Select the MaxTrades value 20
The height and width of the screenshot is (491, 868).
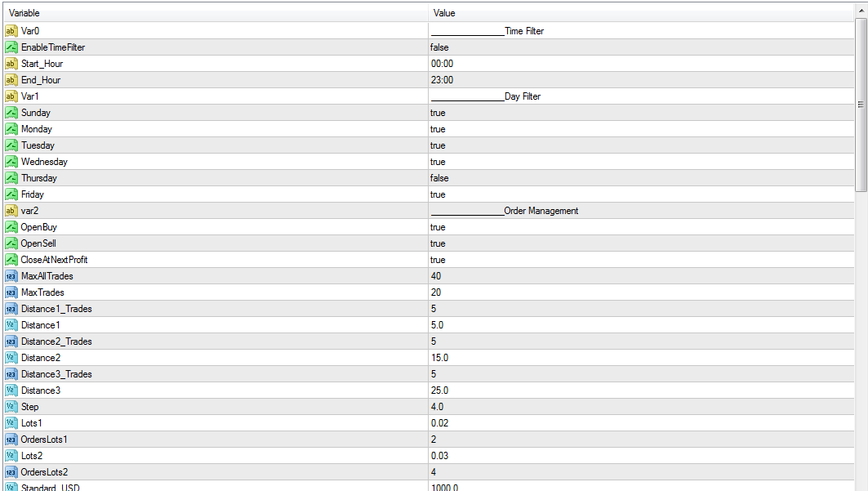641,292
